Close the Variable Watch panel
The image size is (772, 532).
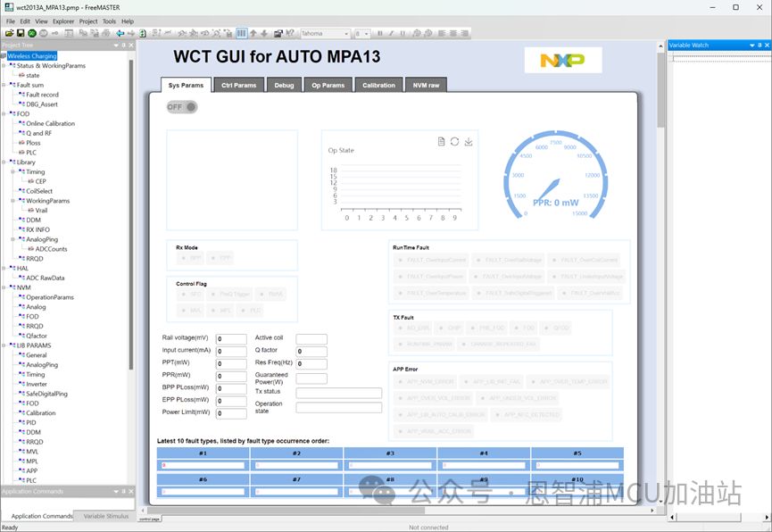[x=767, y=46]
